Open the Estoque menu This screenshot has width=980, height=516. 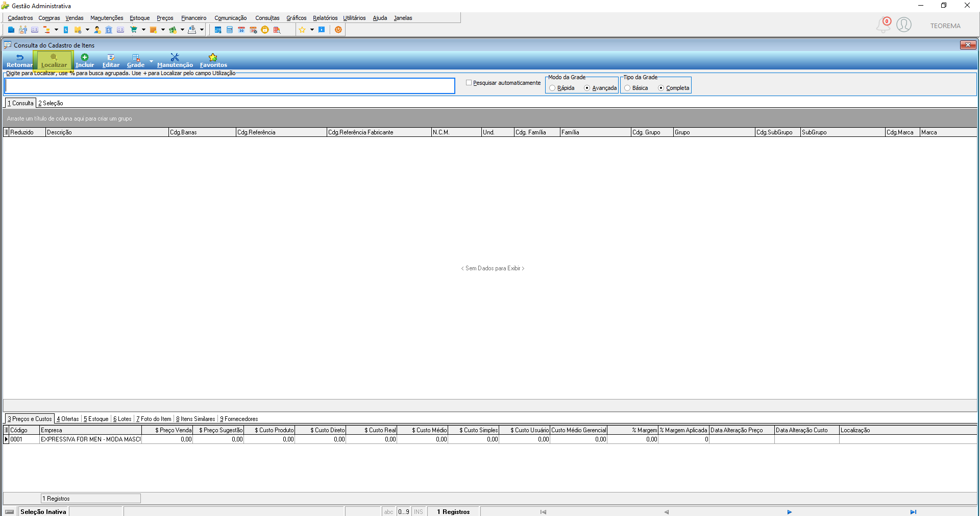tap(139, 18)
